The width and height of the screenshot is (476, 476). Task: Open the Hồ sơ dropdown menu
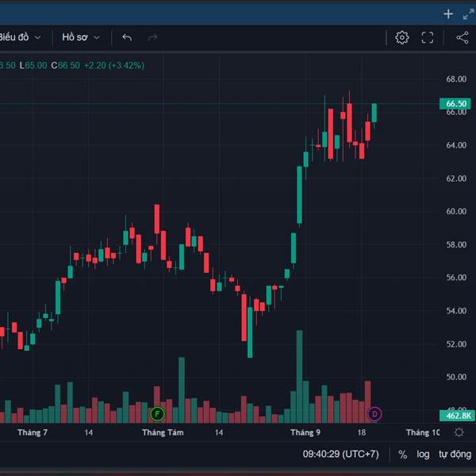pos(81,37)
